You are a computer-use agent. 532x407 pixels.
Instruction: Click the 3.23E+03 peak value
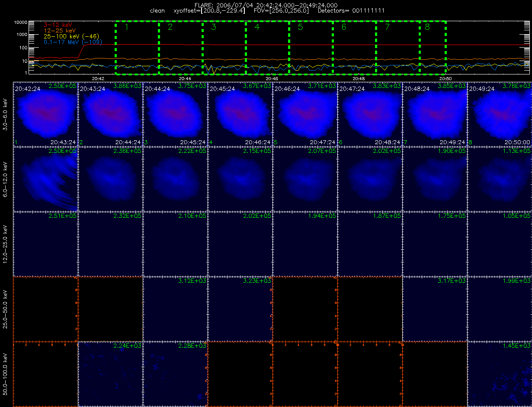pos(257,281)
